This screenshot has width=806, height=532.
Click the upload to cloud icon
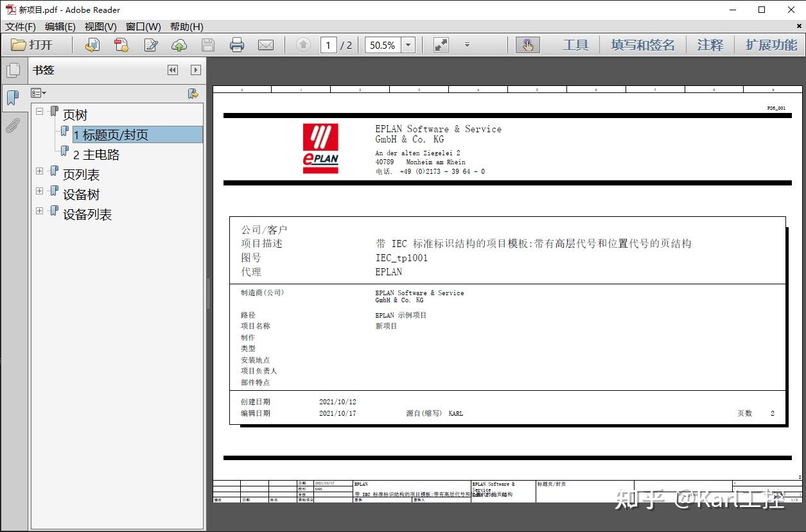[x=179, y=45]
